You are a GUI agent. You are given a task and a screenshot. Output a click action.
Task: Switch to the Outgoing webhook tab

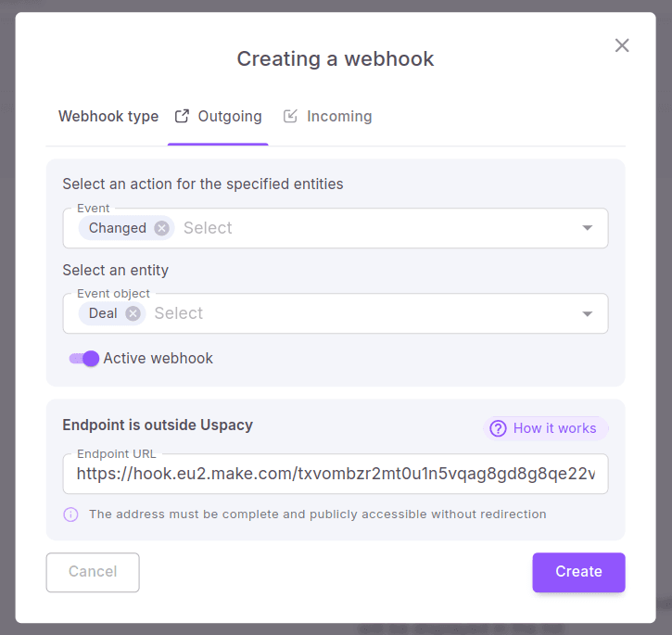point(229,117)
